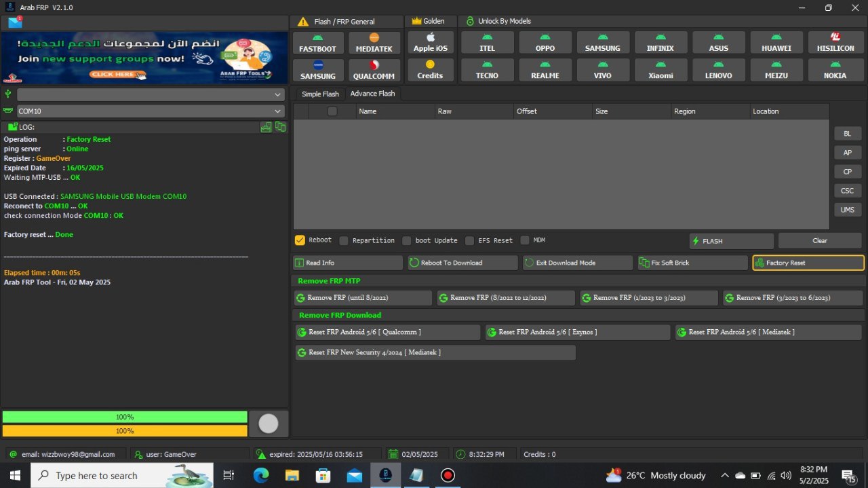Expand the USB device dropdown

point(150,94)
